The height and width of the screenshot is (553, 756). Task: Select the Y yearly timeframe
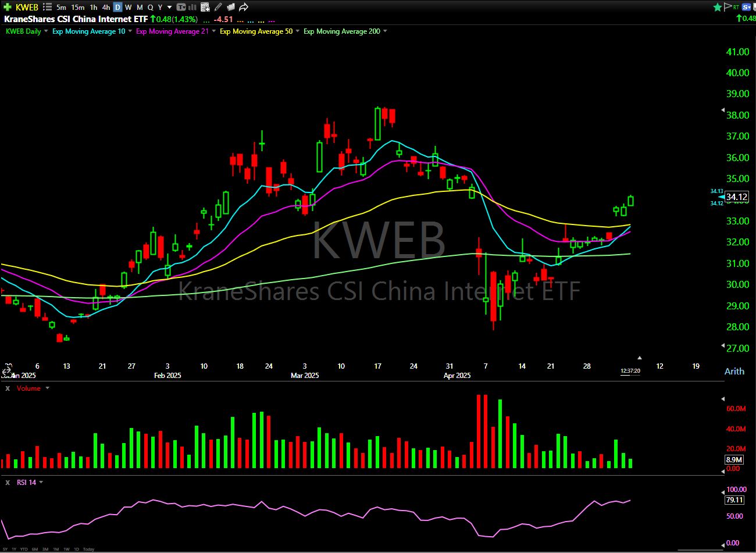click(x=160, y=7)
